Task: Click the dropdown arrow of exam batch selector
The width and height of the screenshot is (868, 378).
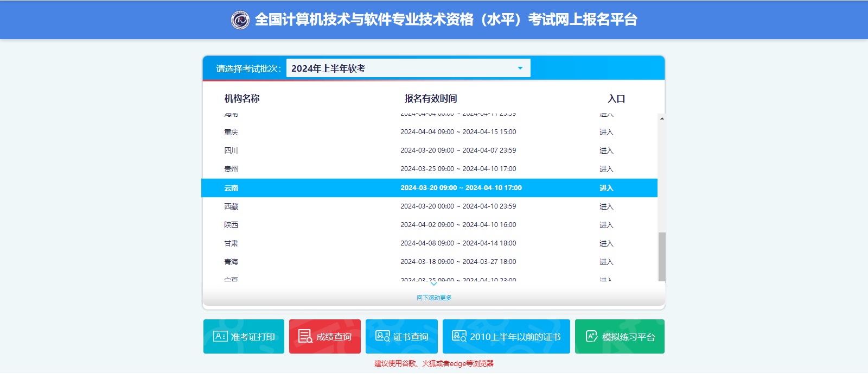Action: tap(520, 68)
